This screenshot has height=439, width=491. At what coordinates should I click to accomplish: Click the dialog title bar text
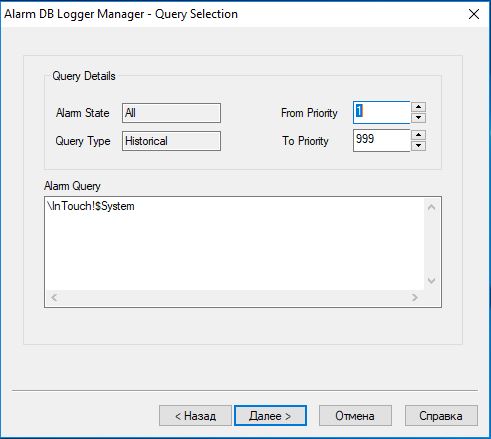point(121,14)
